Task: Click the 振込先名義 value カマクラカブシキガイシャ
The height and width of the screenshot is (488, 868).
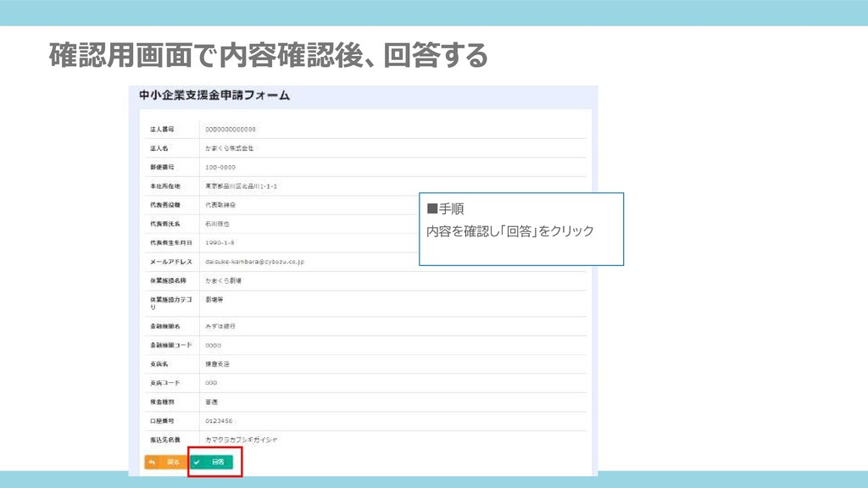Action: coord(242,440)
